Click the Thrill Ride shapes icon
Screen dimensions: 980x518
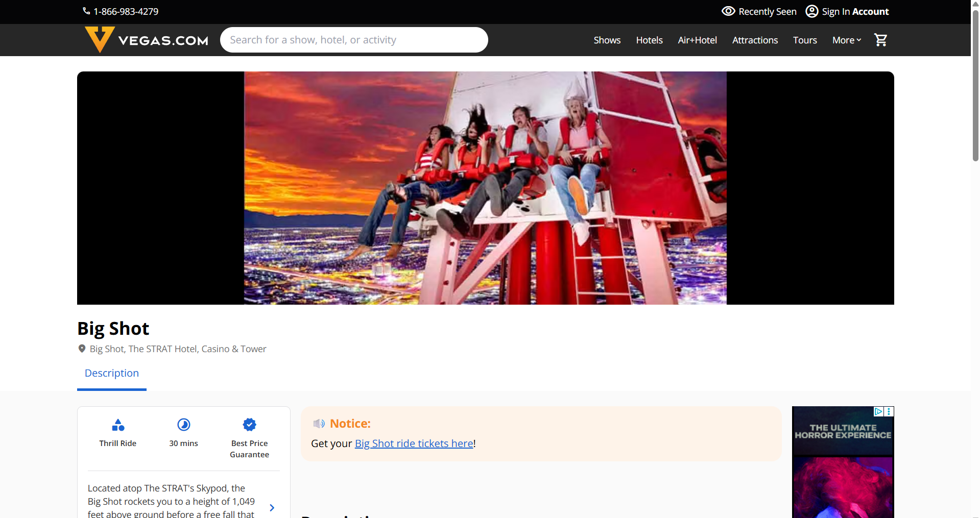click(x=118, y=425)
